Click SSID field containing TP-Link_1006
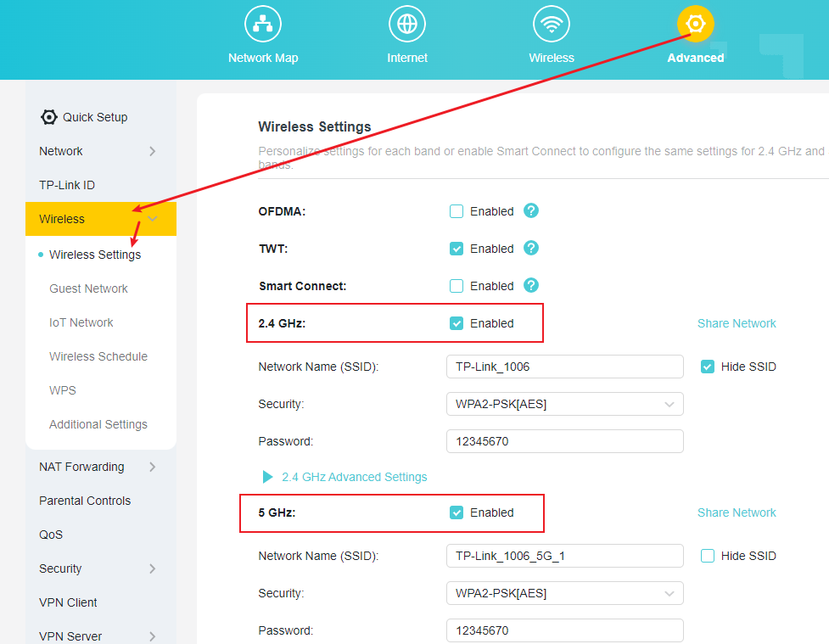 coord(564,367)
